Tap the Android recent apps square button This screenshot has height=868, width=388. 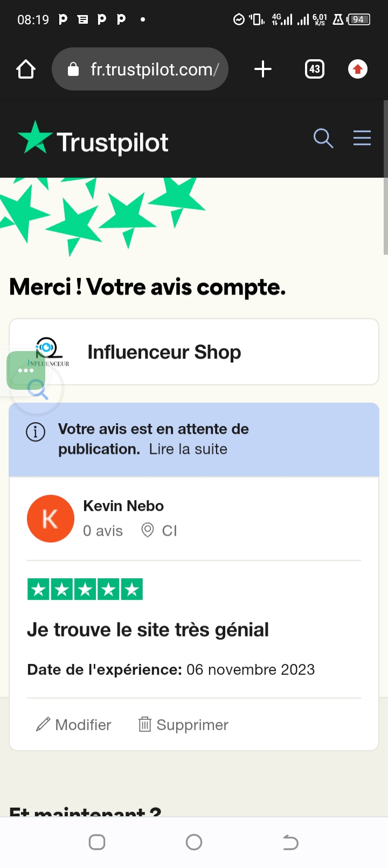(97, 842)
